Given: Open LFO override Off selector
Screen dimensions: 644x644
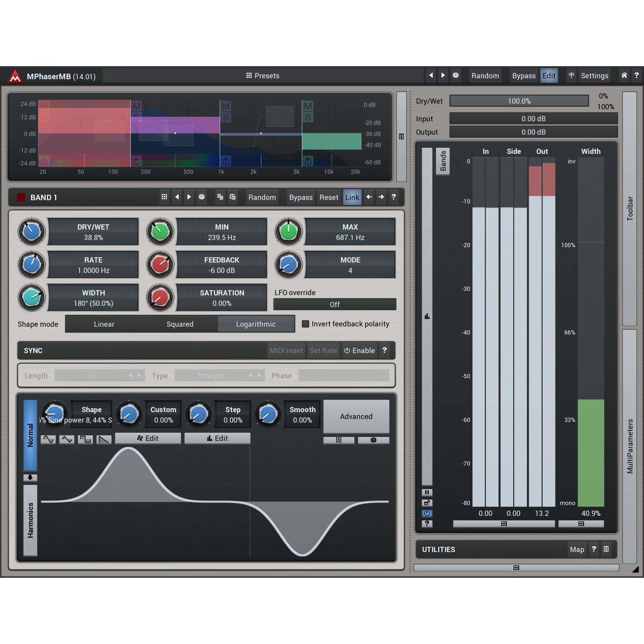Looking at the screenshot, I should pos(335,304).
